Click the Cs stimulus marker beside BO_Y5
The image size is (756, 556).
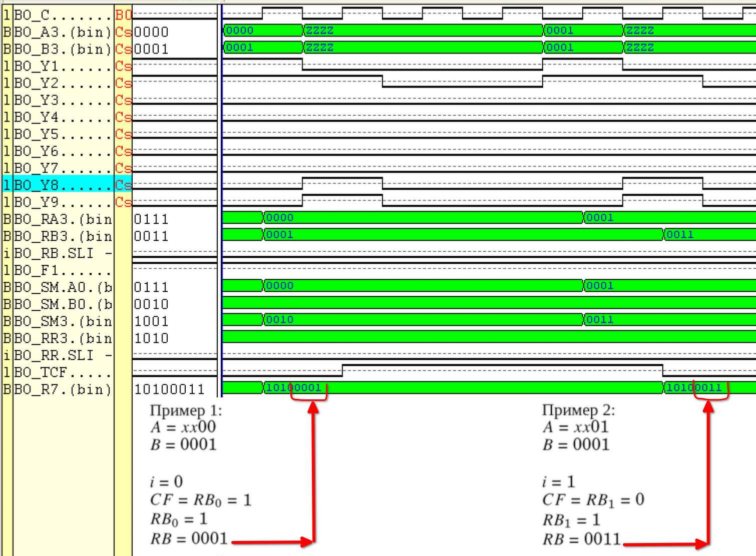123,134
